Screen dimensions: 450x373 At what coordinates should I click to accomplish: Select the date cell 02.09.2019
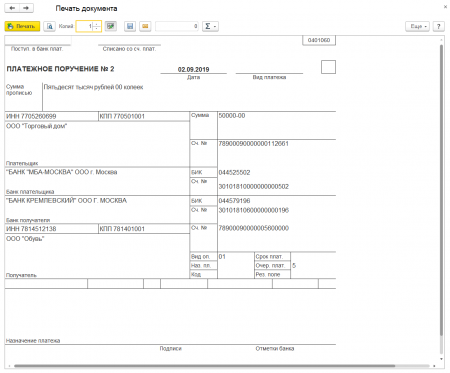[x=193, y=69]
